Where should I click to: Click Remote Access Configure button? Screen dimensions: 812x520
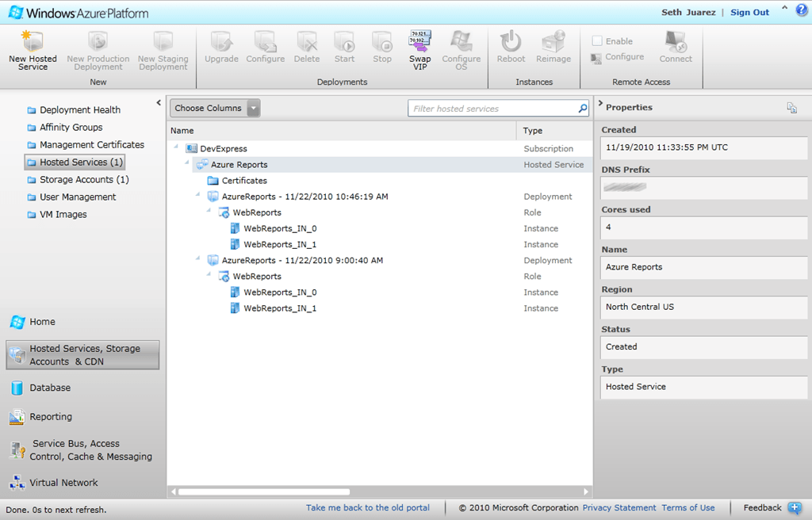click(617, 57)
